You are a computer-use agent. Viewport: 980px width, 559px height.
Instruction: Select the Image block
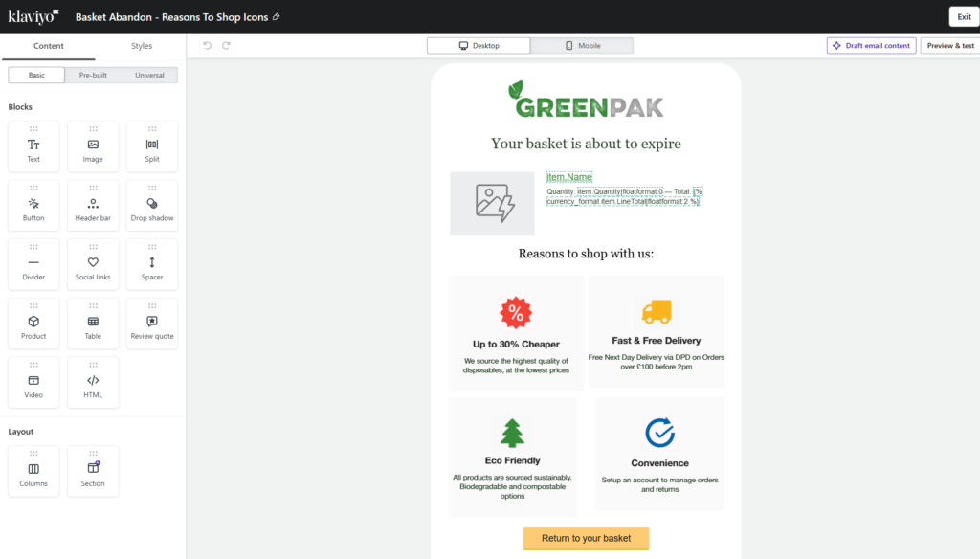pyautogui.click(x=93, y=146)
